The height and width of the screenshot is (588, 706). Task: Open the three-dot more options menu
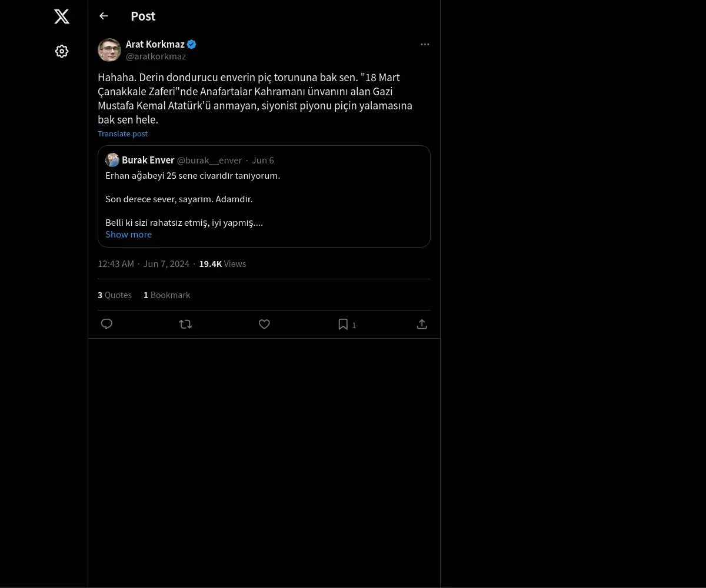(425, 45)
